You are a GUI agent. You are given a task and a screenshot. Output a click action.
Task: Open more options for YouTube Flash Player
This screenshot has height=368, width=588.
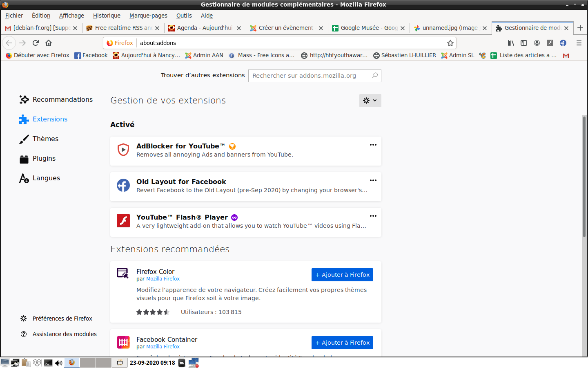pos(373,216)
